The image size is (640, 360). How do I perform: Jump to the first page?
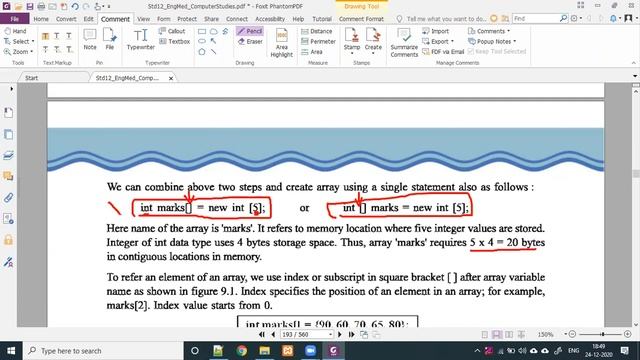(262, 334)
